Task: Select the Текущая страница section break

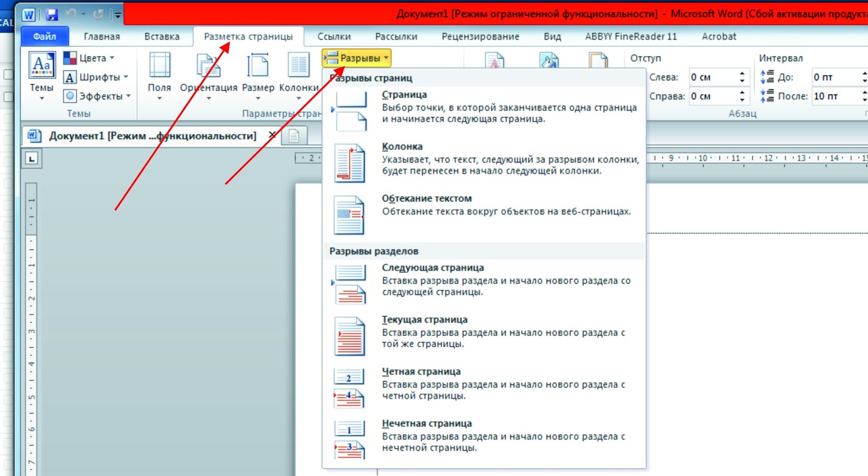Action: point(484,337)
